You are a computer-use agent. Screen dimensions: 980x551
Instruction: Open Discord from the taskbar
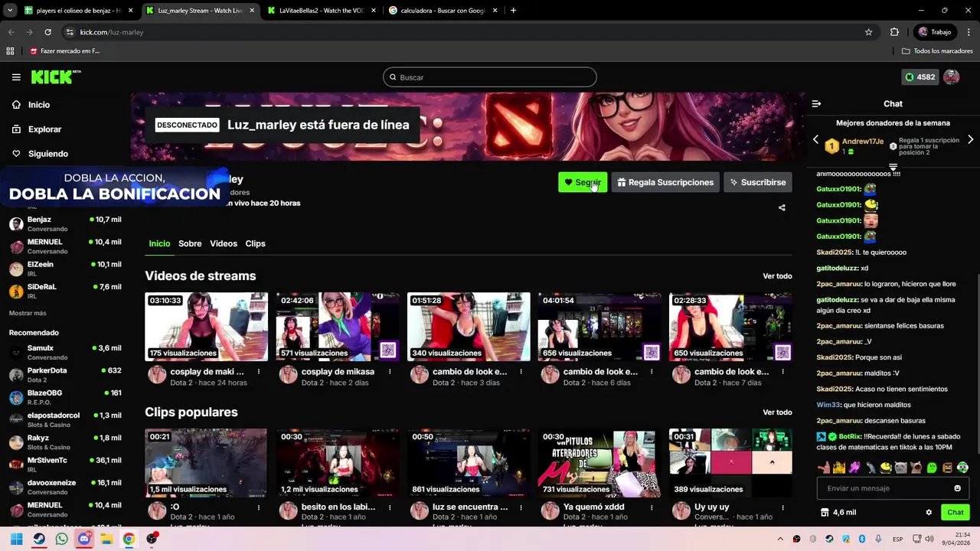84,539
